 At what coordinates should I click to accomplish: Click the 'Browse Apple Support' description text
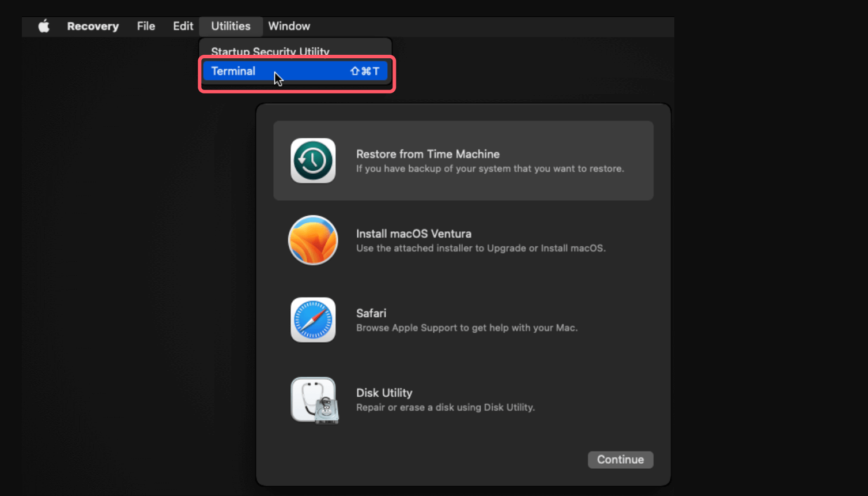click(466, 328)
